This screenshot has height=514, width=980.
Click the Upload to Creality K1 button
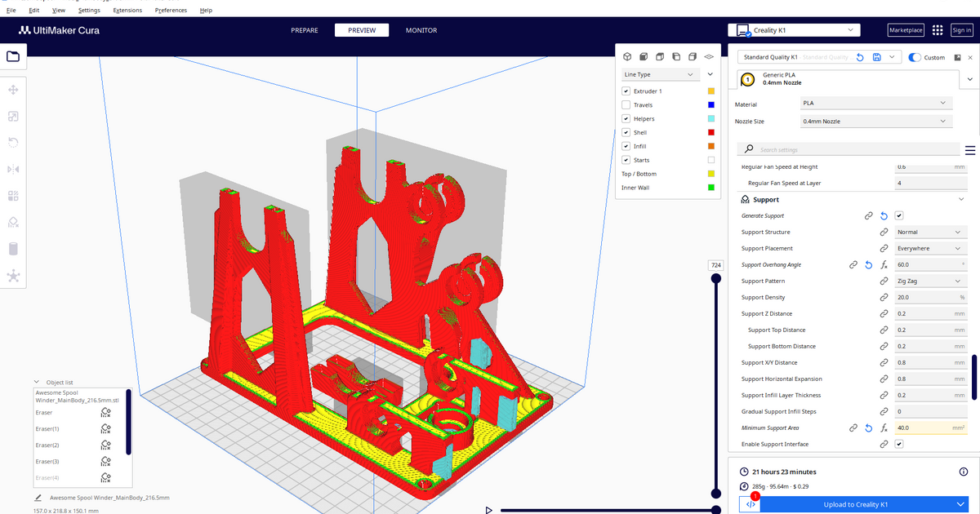pos(855,504)
